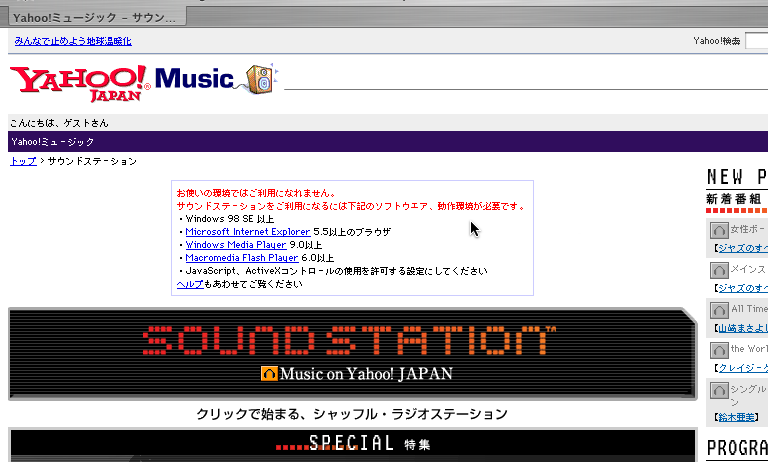Click the headphone icon beside メインス

tap(719, 270)
